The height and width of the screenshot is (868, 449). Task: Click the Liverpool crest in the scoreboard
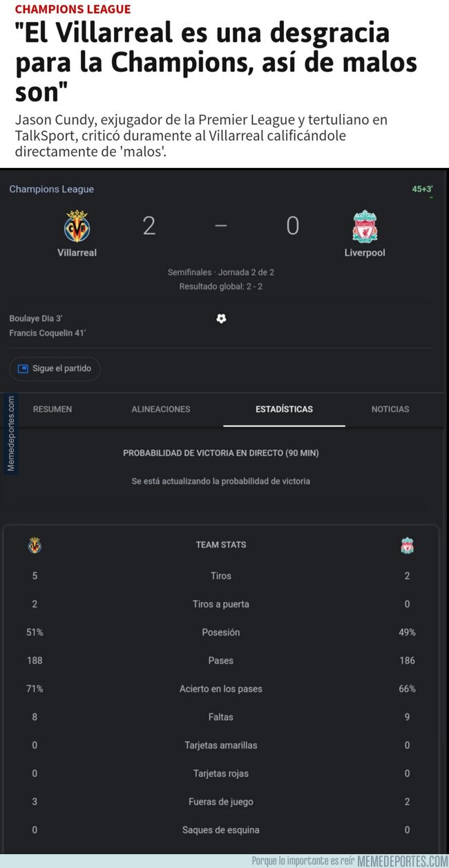tap(365, 226)
